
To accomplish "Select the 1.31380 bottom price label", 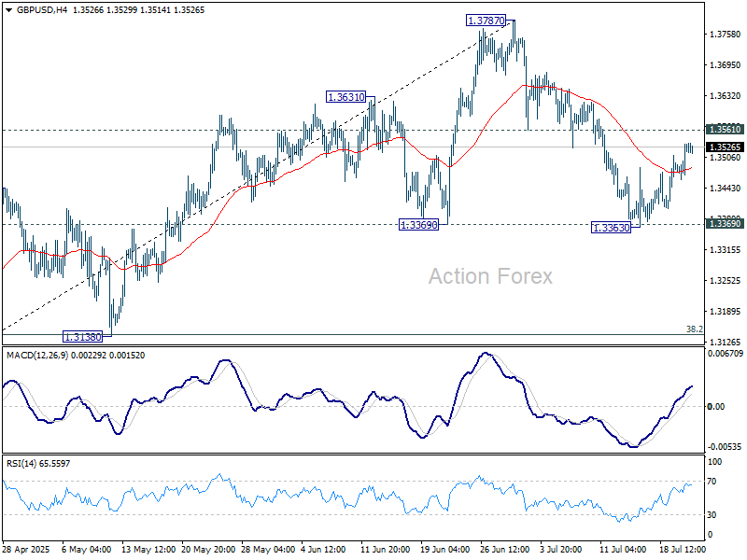I will tap(83, 337).
